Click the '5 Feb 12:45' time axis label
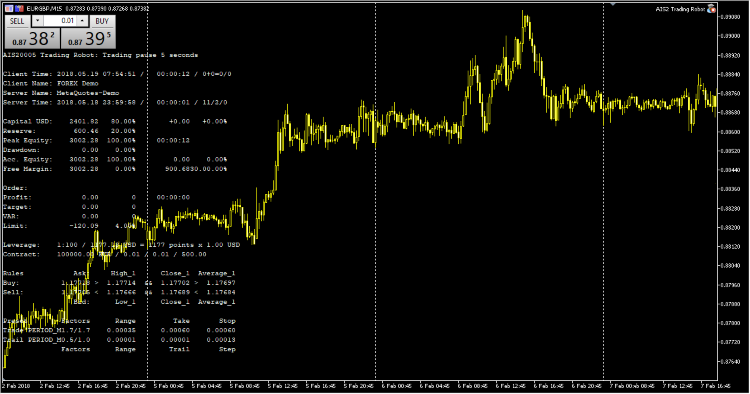 [x=283, y=386]
